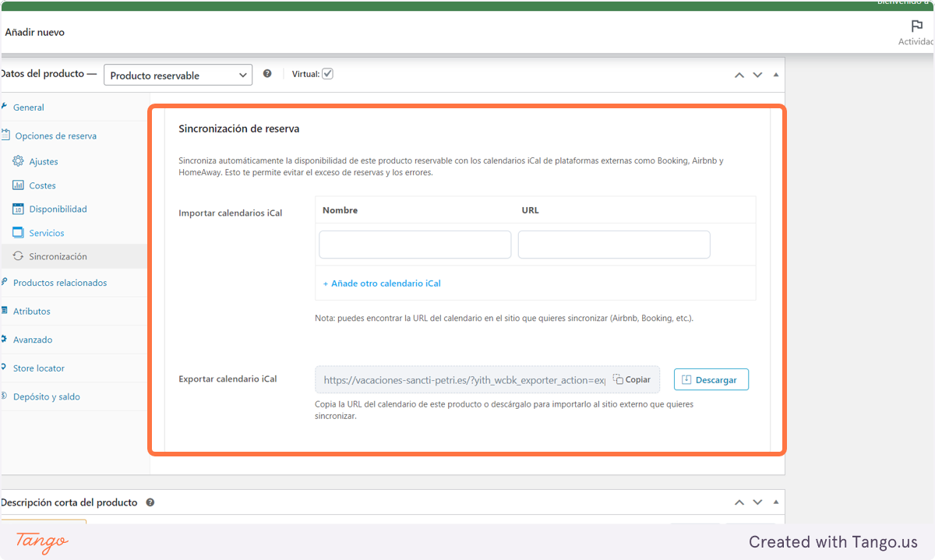Click the Descargar button
The height and width of the screenshot is (560, 935).
711,379
